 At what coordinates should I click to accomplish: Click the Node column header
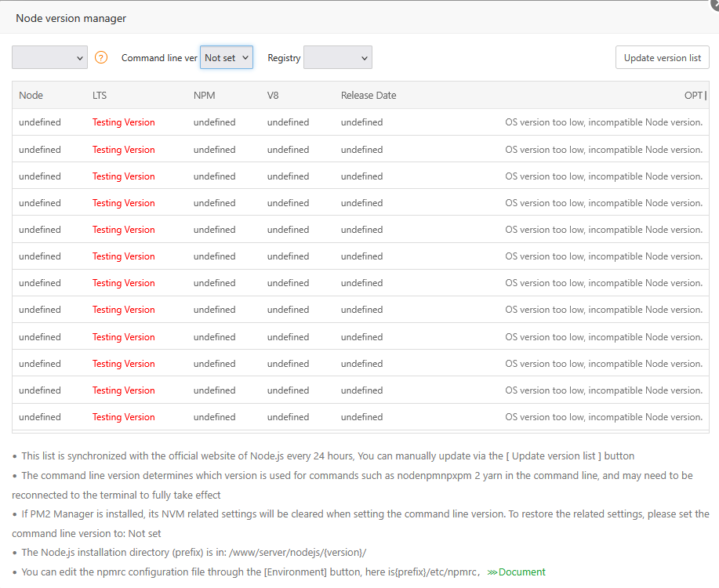(x=31, y=96)
